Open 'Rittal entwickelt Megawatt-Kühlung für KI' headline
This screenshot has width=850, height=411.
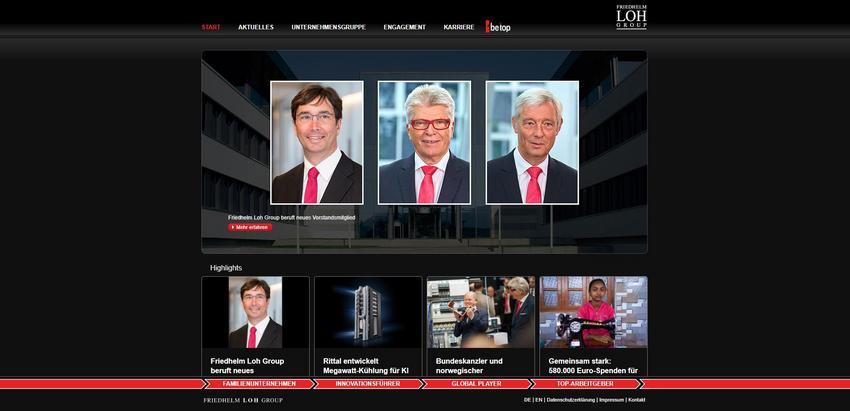pos(366,365)
